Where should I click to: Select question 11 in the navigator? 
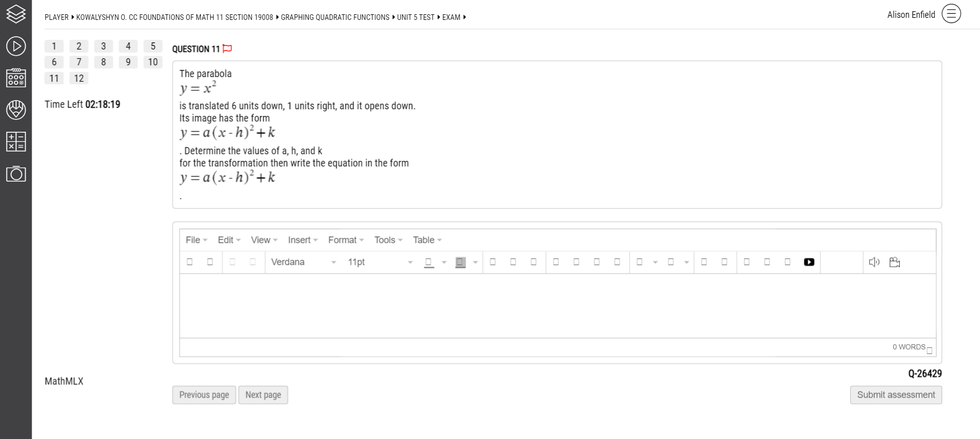pyautogui.click(x=54, y=78)
